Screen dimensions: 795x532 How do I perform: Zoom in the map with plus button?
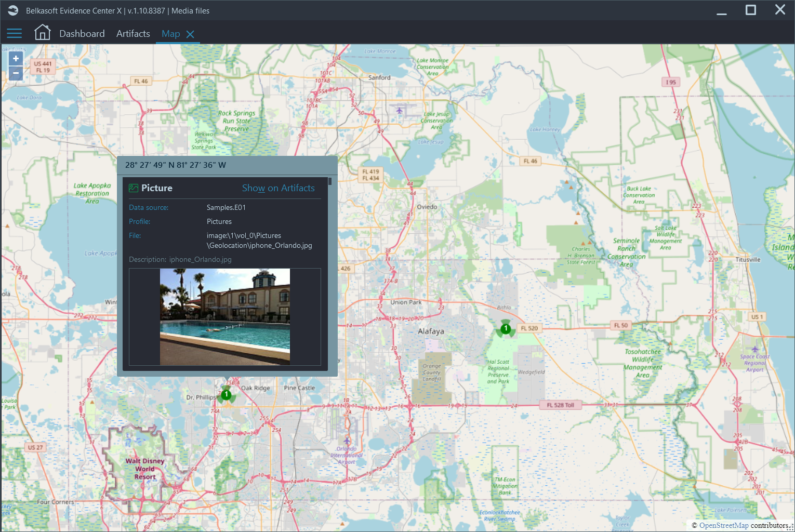click(16, 59)
